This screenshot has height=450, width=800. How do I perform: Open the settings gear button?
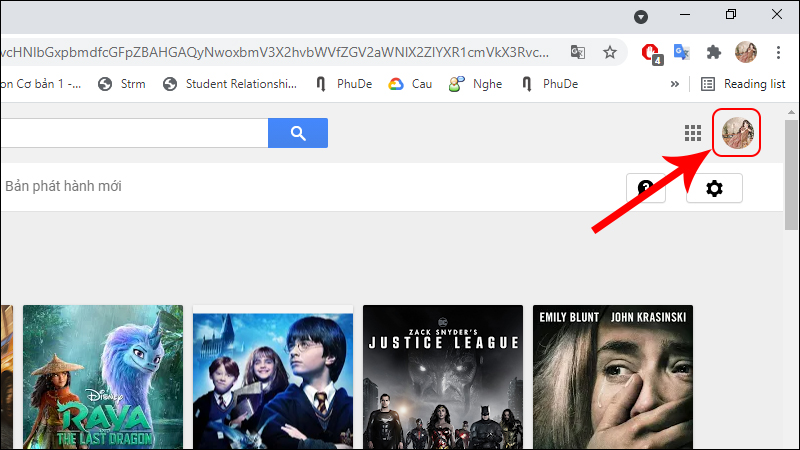[714, 188]
